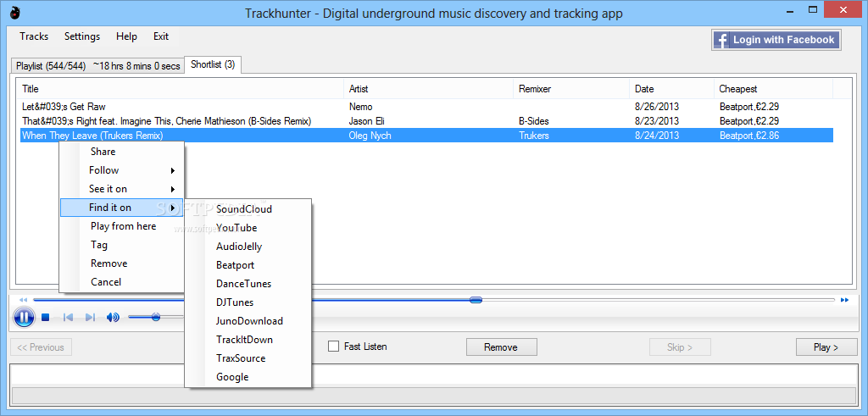The width and height of the screenshot is (868, 416).
Task: Select the Let&#039;s Get Raw track row
Action: tap(426, 107)
